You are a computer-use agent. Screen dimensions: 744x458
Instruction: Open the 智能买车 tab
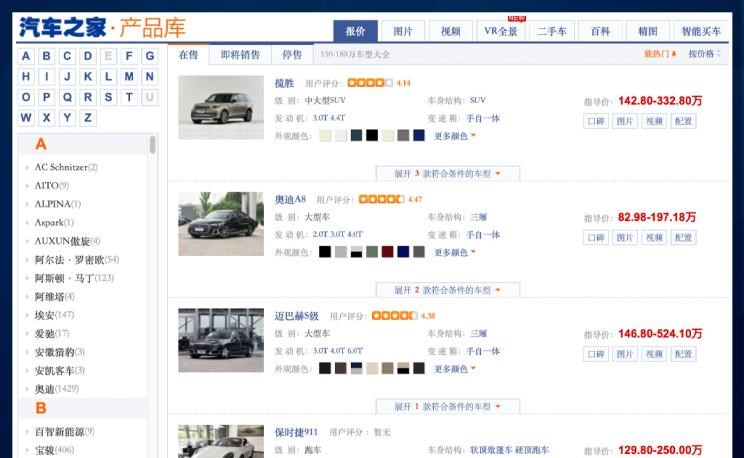pos(701,31)
